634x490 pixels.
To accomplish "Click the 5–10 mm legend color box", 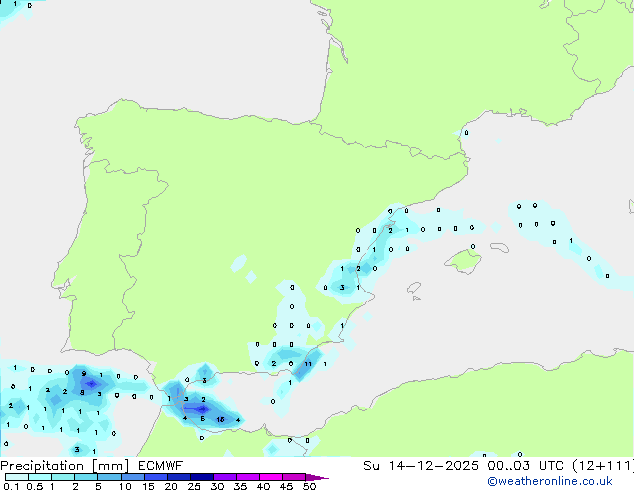I will (109, 477).
